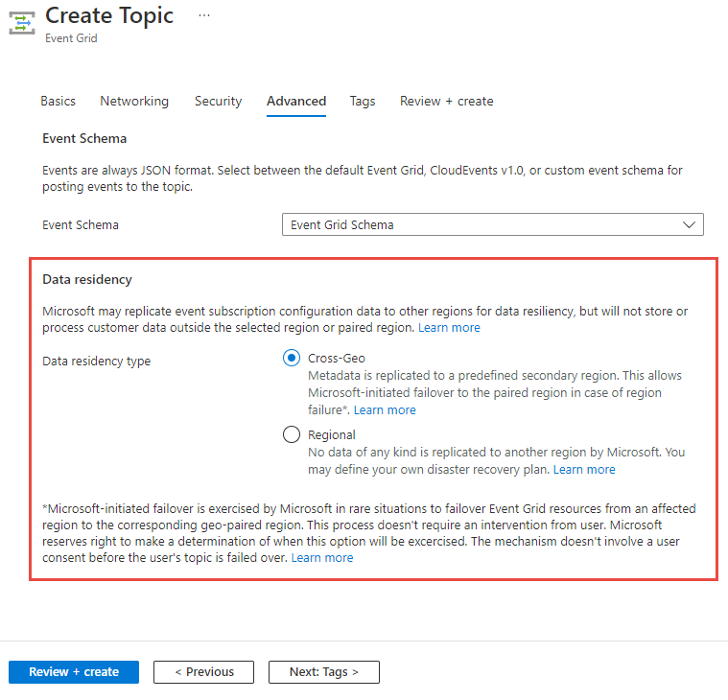Click the Previous button
The width and height of the screenshot is (728, 700).
tap(203, 672)
